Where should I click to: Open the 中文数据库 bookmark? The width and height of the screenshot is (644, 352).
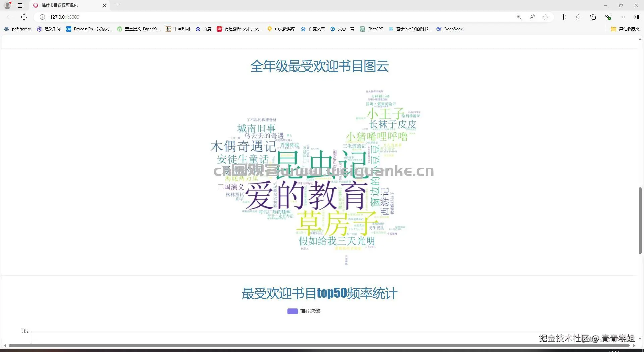[x=281, y=29]
